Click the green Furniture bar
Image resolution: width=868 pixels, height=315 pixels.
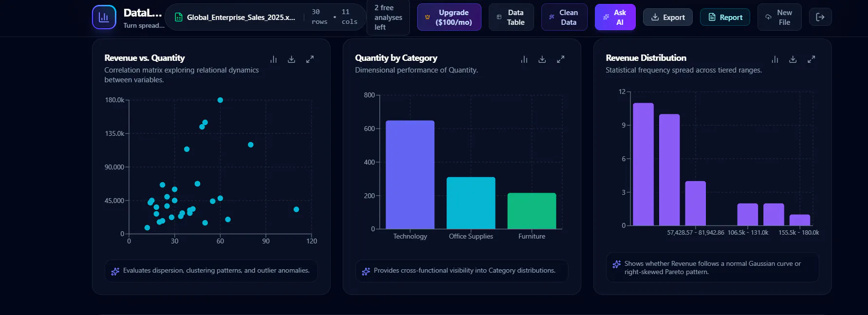(x=532, y=211)
